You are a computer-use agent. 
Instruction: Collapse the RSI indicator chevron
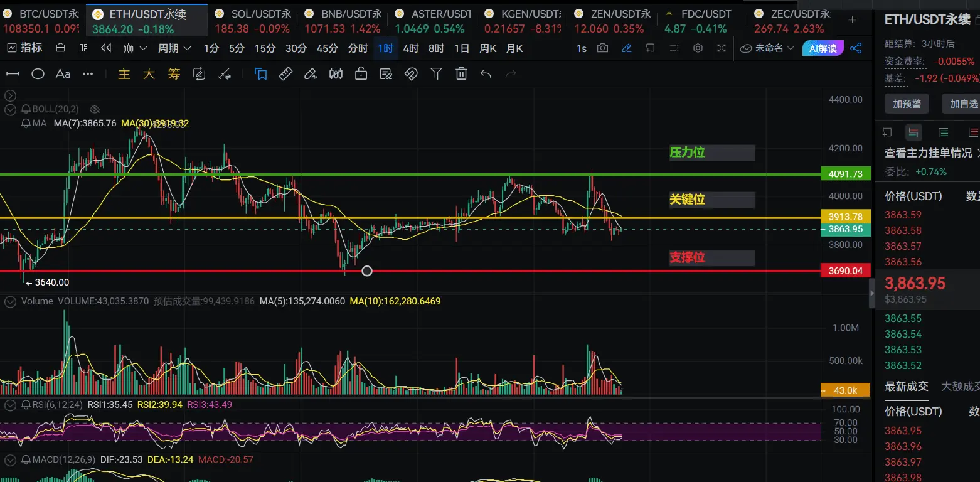click(x=10, y=405)
